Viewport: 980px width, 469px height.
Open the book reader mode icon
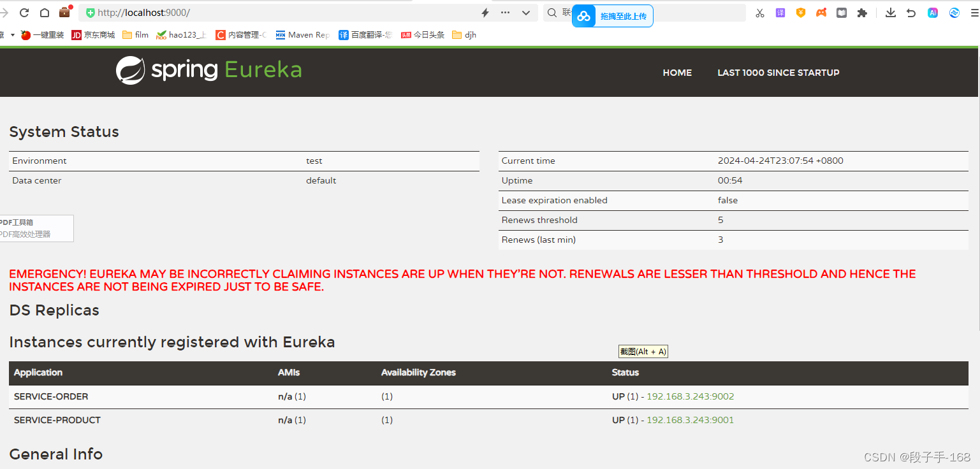click(842, 13)
